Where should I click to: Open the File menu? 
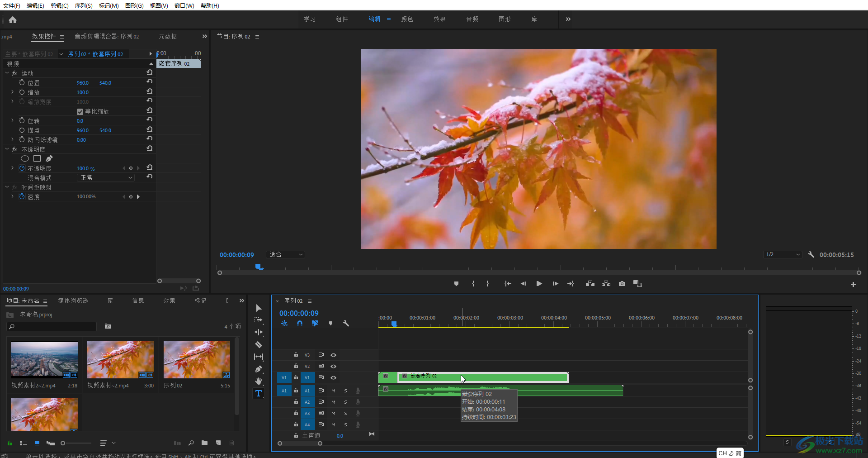pyautogui.click(x=11, y=5)
